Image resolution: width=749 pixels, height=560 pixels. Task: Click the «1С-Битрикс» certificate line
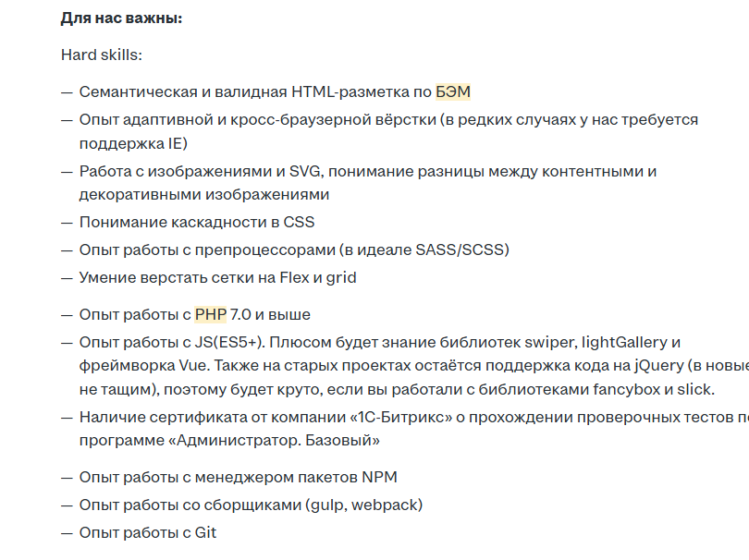pyautogui.click(x=407, y=418)
